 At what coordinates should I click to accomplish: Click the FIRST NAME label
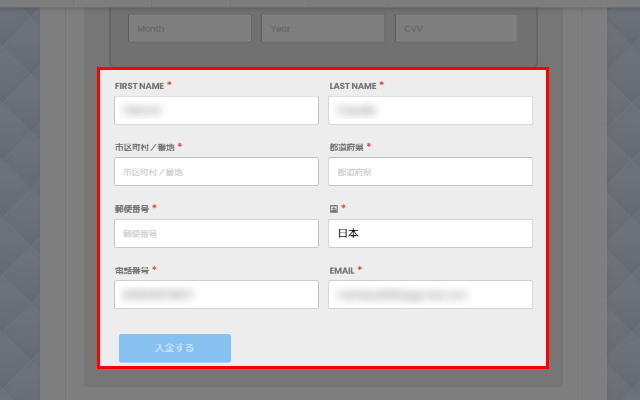(138, 86)
